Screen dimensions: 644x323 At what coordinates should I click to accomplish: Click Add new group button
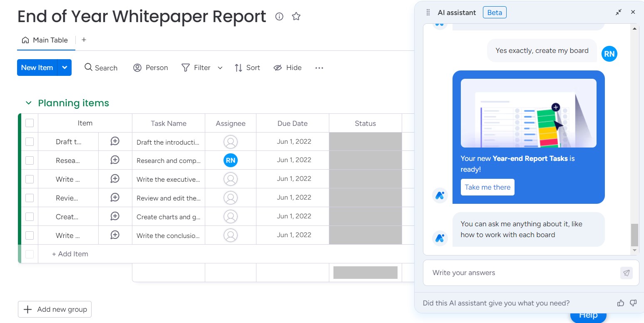click(x=55, y=309)
